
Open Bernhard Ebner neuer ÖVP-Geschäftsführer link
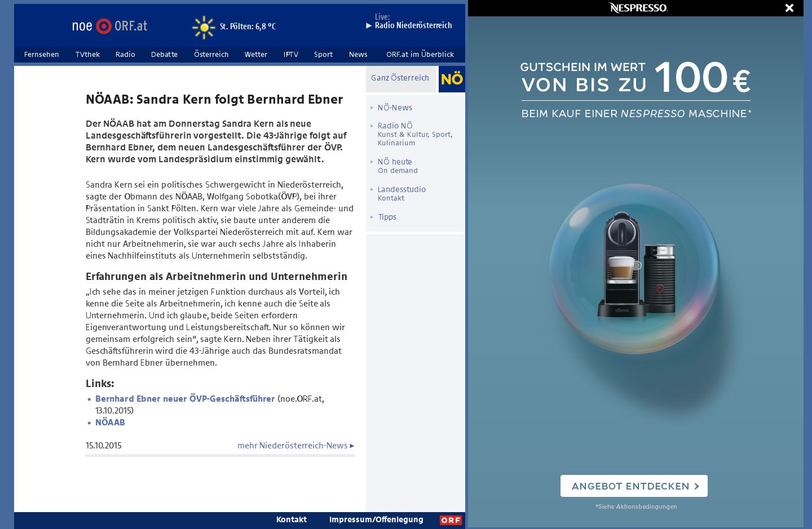[185, 399]
